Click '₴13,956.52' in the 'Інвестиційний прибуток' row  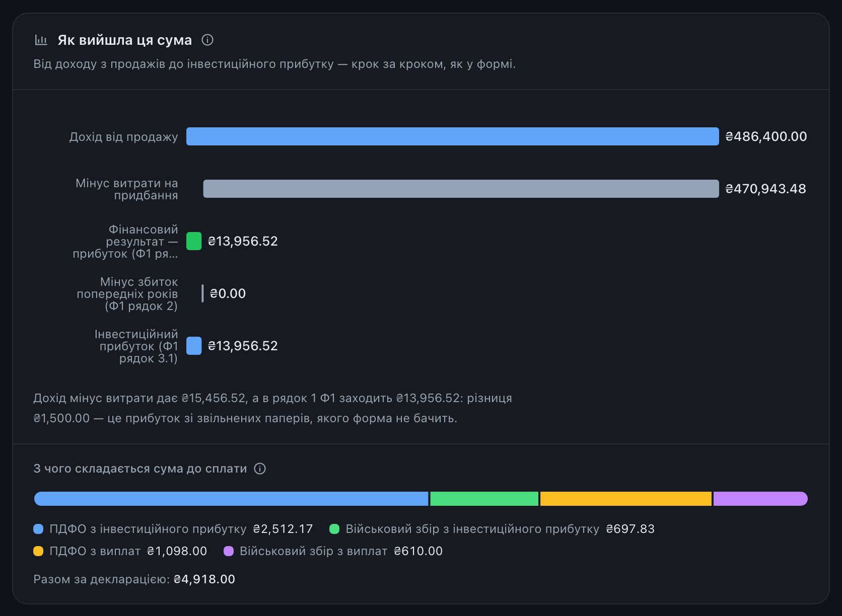pos(243,346)
